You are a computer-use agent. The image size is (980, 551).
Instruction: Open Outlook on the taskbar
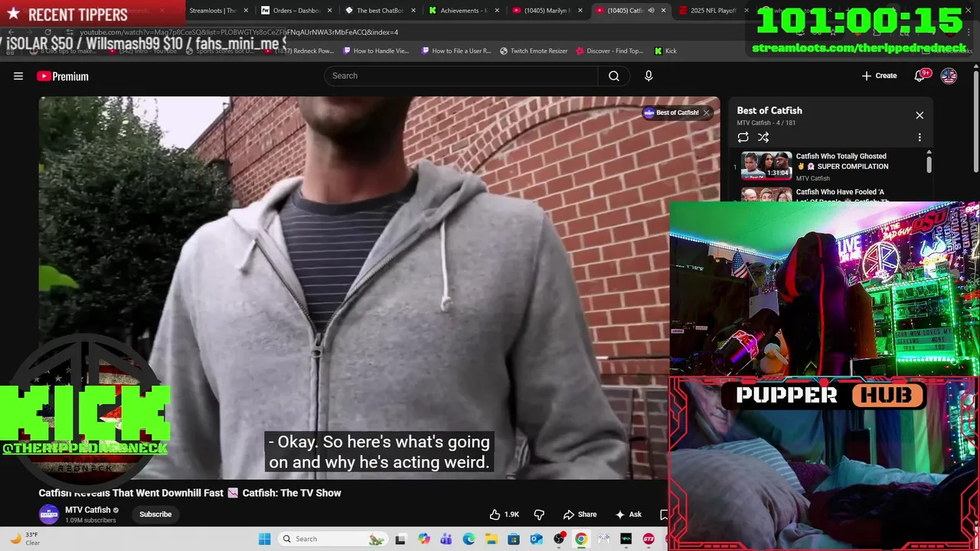pyautogui.click(x=536, y=539)
